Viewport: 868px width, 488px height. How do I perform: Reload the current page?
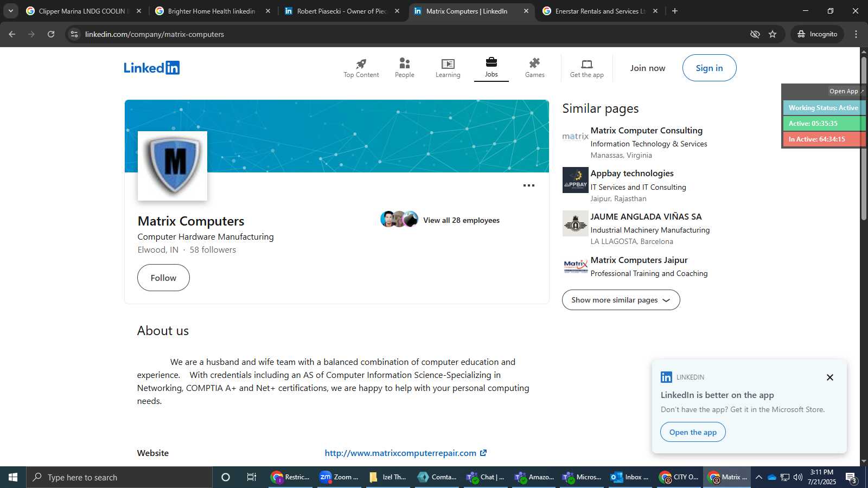51,34
